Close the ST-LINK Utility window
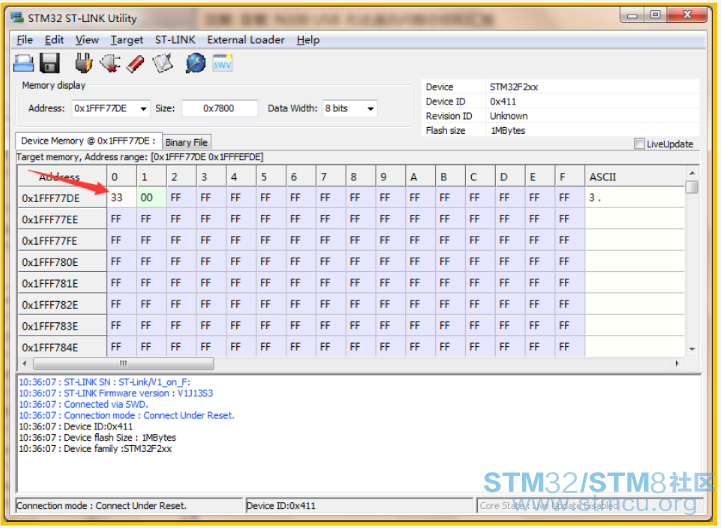 (x=687, y=15)
